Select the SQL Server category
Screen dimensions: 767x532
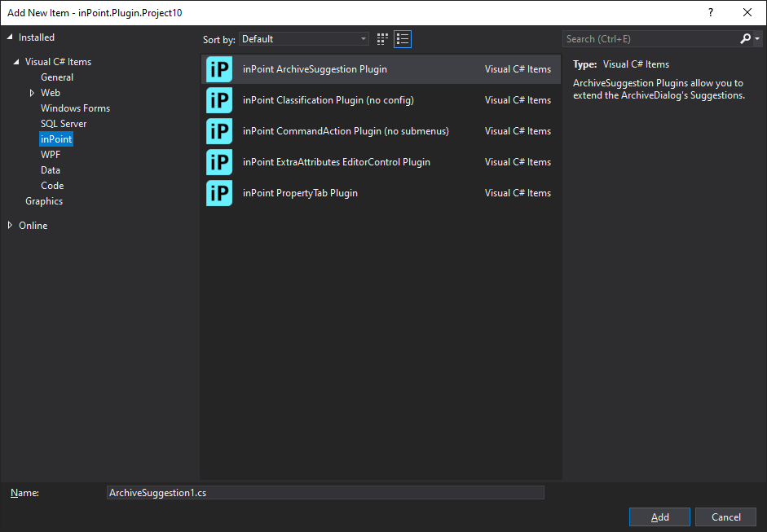[x=64, y=124]
